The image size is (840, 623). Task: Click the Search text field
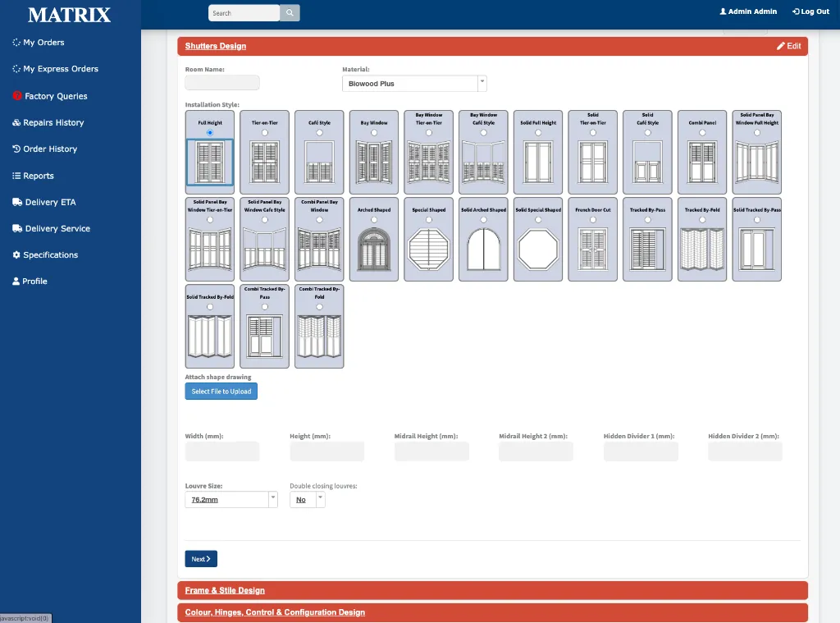coord(244,13)
